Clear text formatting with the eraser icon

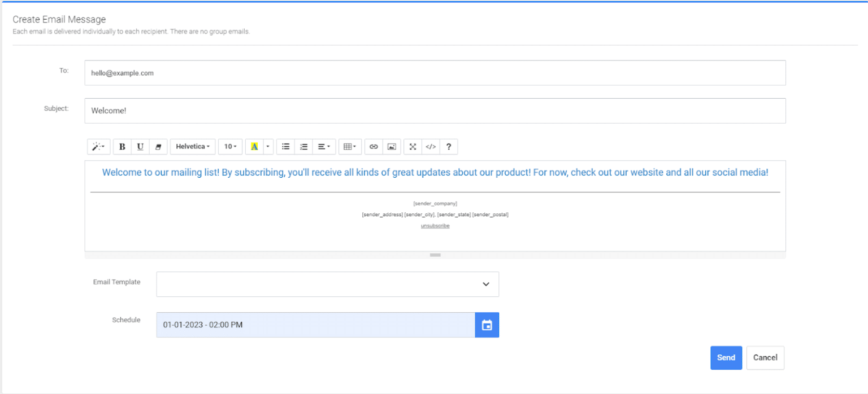[158, 146]
